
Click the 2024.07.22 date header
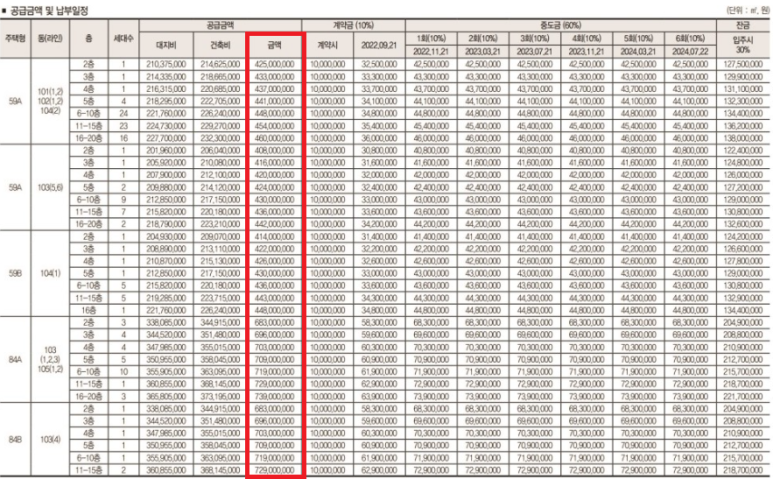690,52
